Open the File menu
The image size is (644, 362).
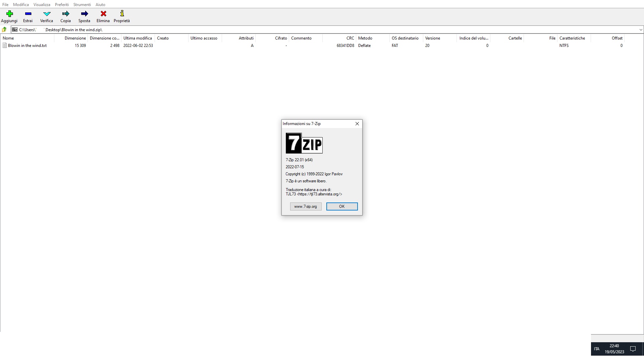coord(5,5)
